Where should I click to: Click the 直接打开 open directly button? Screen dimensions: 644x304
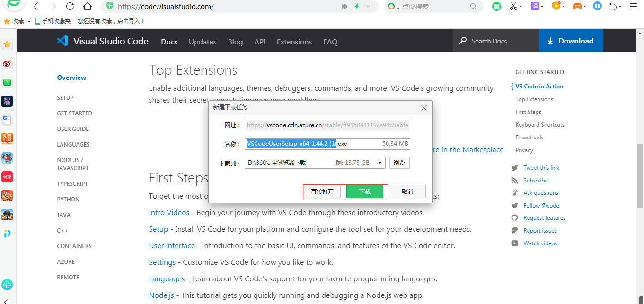[x=322, y=191]
